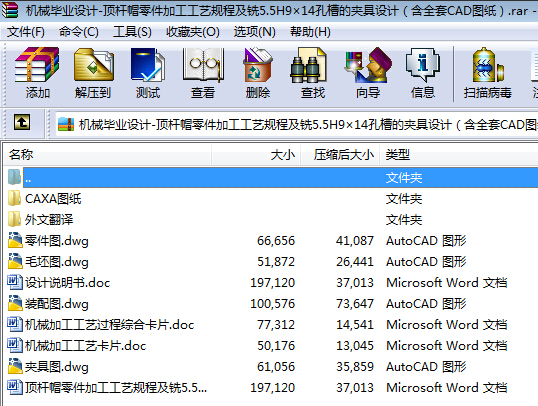This screenshot has width=538, height=406.
Task: Open the 命令(C) menu
Action: 79,32
